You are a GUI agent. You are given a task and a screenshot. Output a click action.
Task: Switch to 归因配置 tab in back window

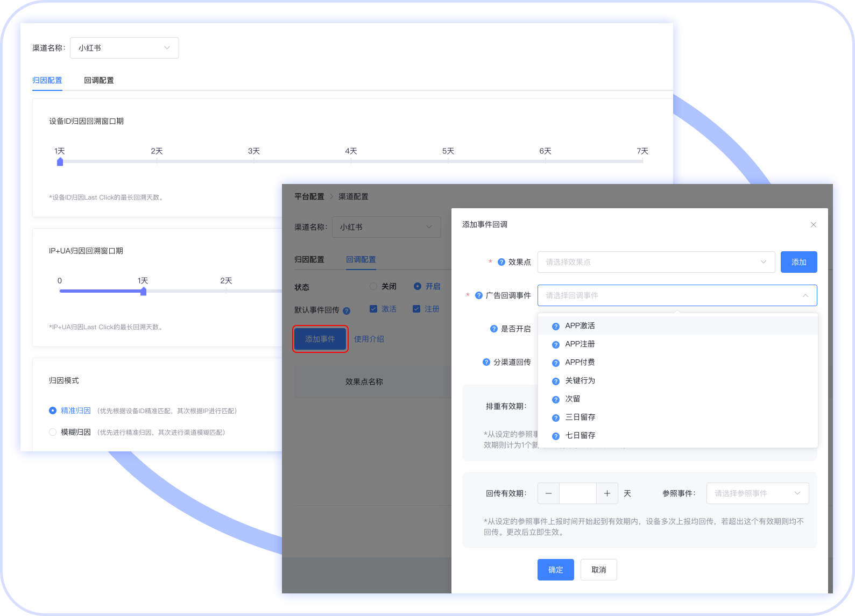[47, 80]
